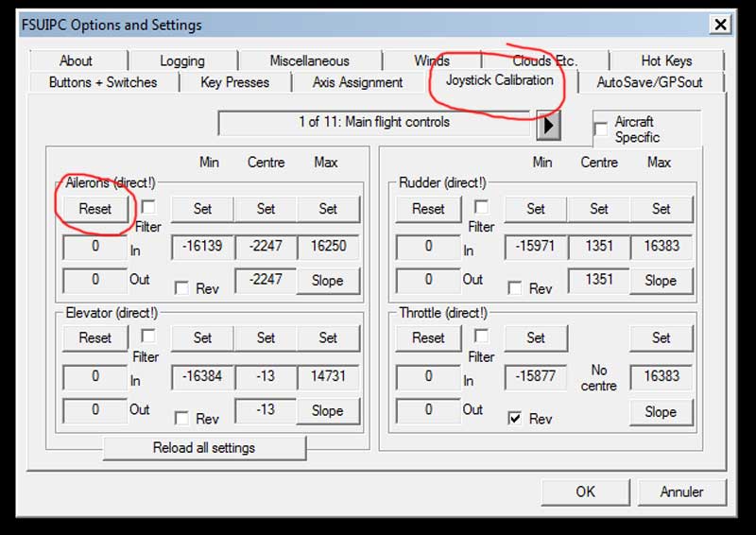Screen dimensions: 756x535
Task: Set the Ailerons Min value
Action: [202, 209]
